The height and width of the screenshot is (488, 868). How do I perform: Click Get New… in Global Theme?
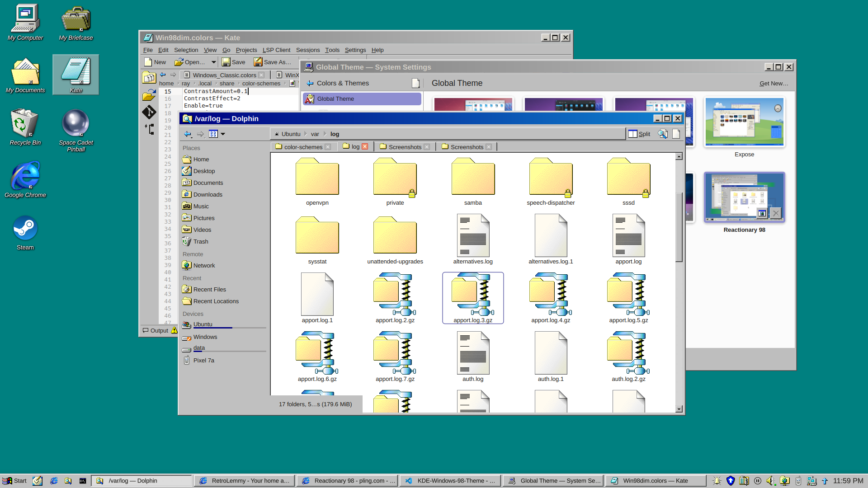[x=774, y=84]
